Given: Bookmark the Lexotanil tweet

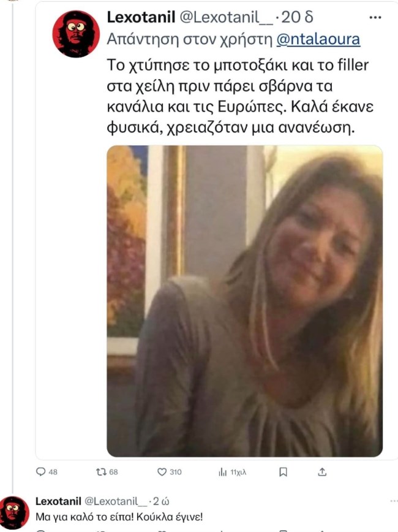Looking at the screenshot, I should 283,472.
